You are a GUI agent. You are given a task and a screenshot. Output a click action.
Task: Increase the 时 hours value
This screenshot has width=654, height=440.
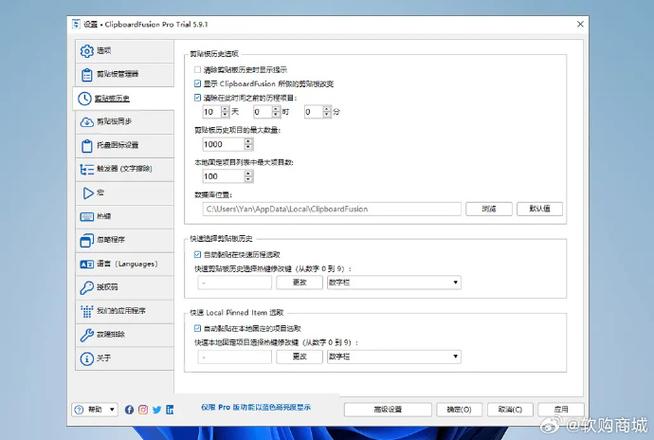pos(276,109)
